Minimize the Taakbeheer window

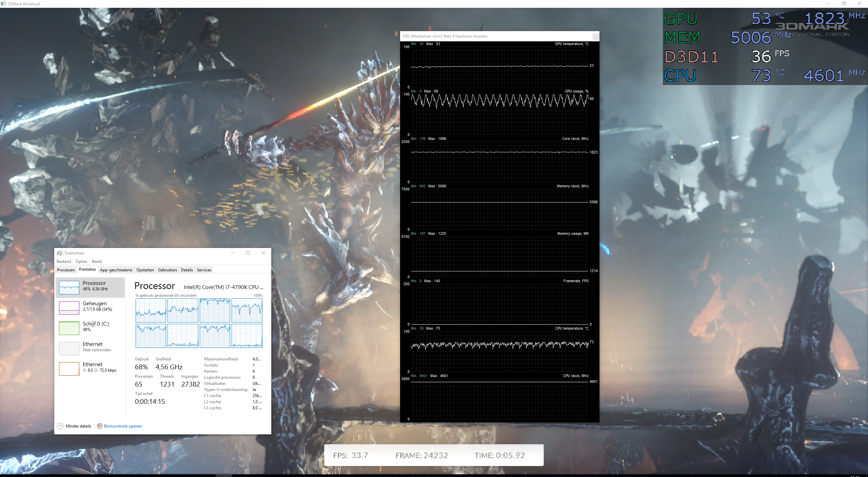click(x=233, y=253)
